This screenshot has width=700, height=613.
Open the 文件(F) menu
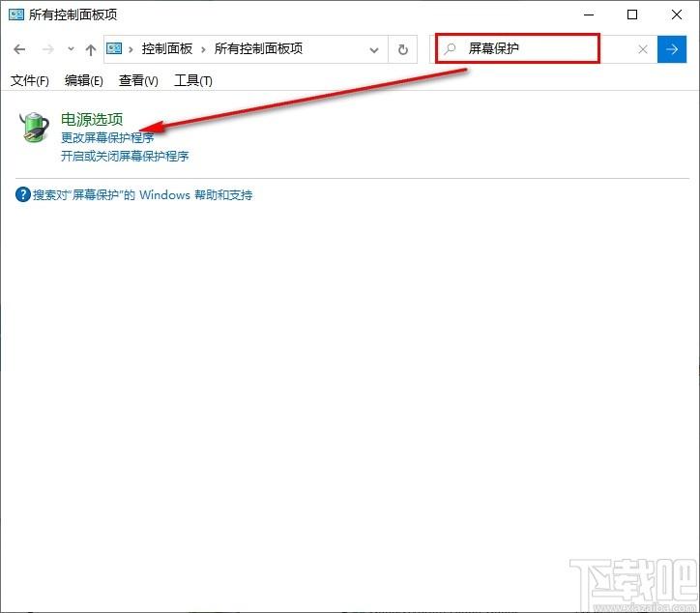pyautogui.click(x=29, y=81)
